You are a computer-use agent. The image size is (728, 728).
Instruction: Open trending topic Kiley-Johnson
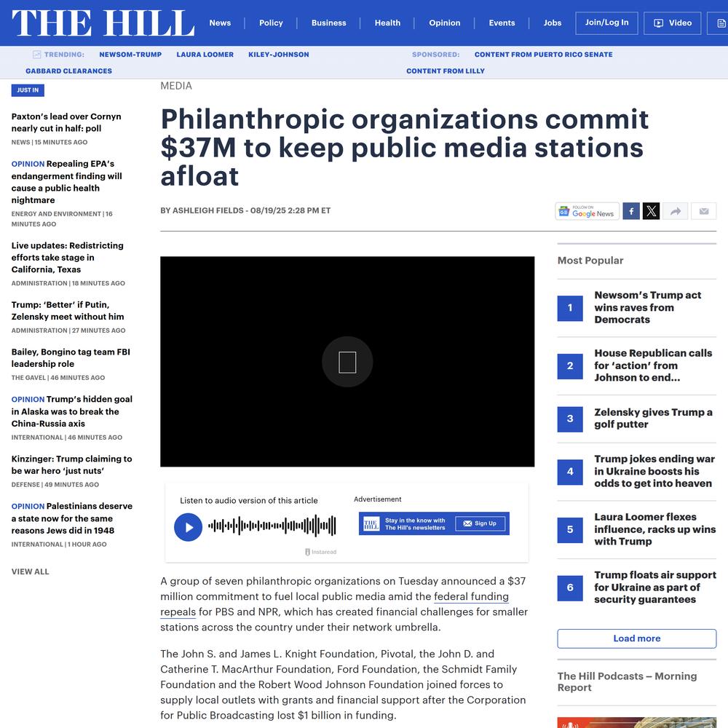click(x=279, y=55)
